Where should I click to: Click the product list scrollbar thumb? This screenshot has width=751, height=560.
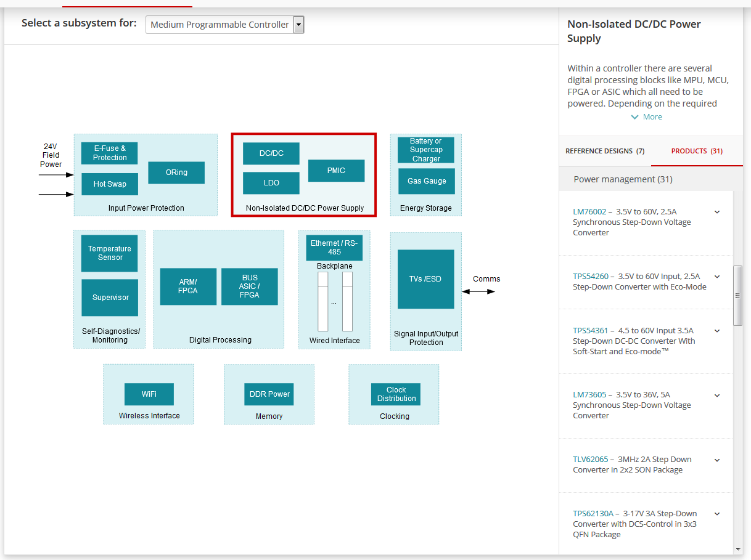[x=738, y=296]
